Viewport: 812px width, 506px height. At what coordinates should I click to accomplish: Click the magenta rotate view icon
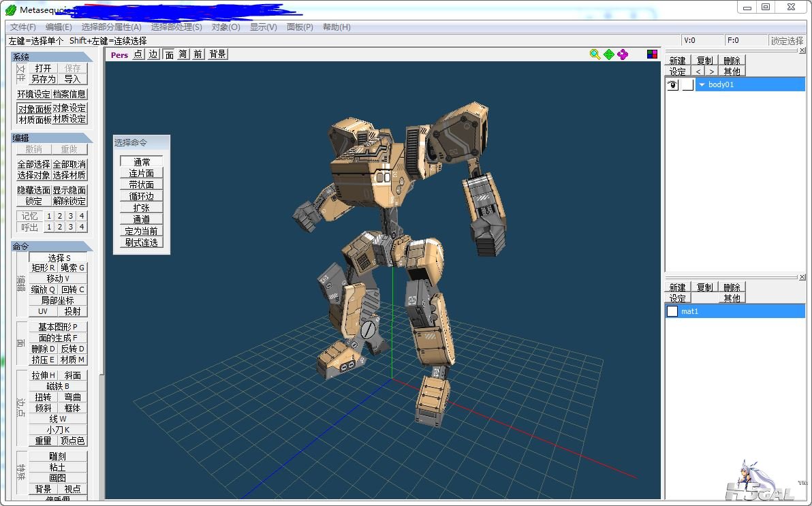point(623,54)
